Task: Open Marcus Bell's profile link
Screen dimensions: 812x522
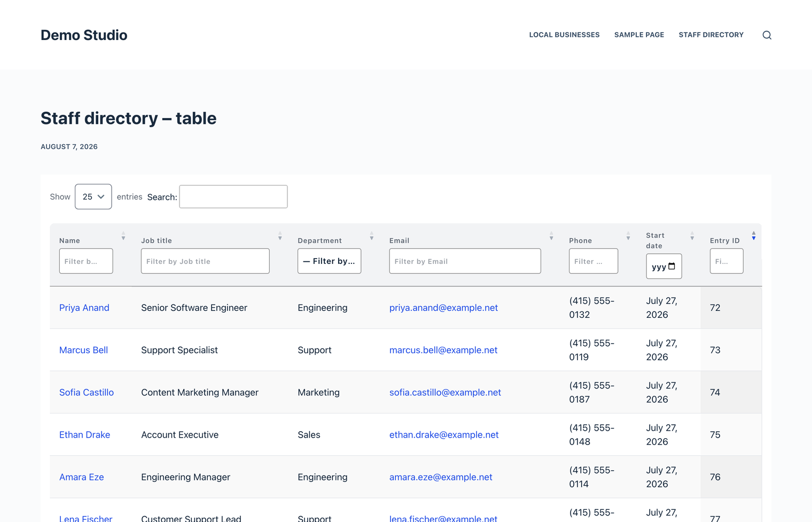Action: tap(83, 350)
